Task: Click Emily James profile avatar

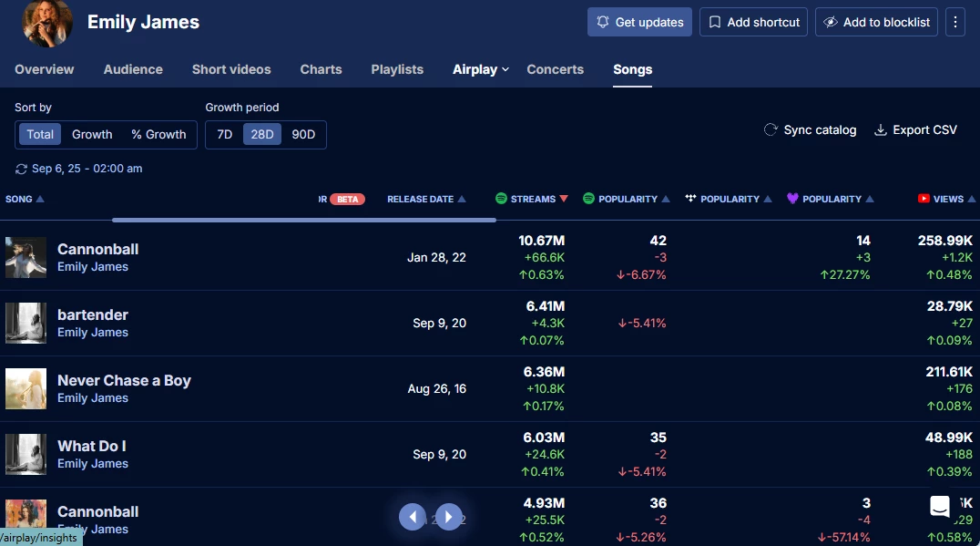Action: point(46,23)
